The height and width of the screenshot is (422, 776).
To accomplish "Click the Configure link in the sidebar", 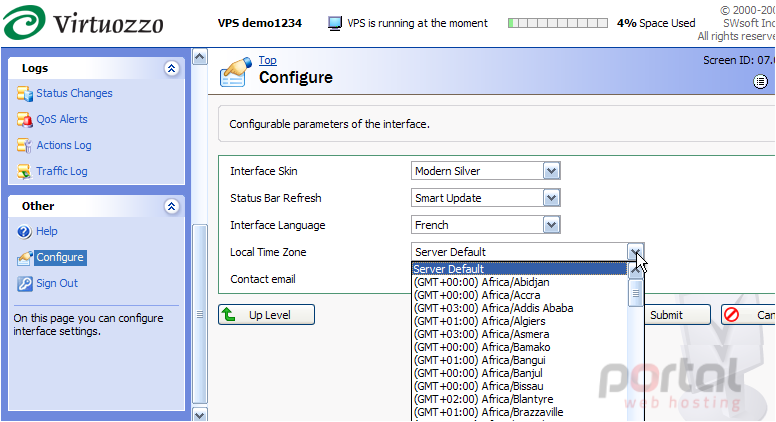I will 60,258.
